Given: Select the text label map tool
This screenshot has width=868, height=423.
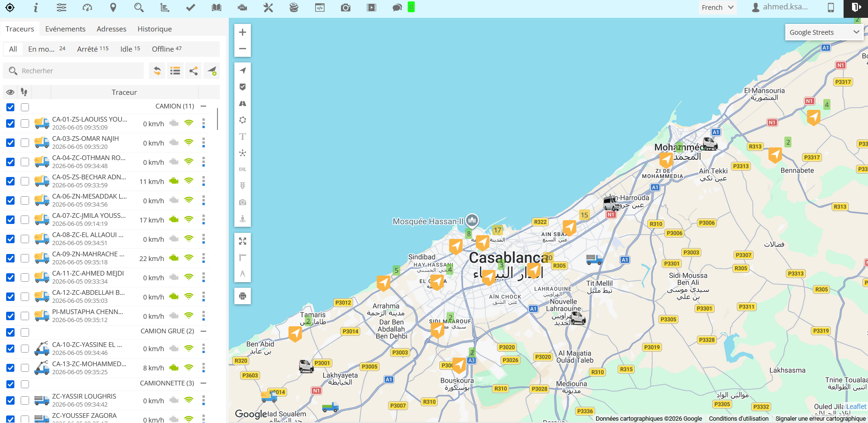Looking at the screenshot, I should pos(242,136).
